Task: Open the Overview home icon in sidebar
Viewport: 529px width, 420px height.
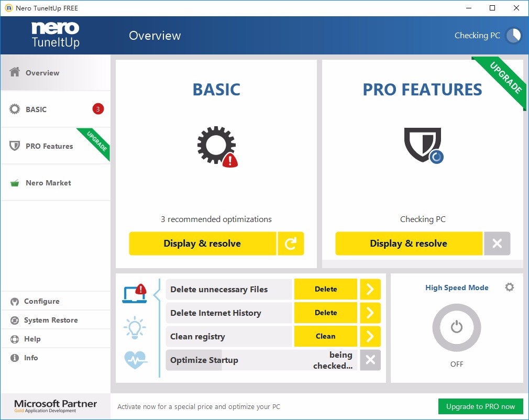Action: pyautogui.click(x=15, y=72)
